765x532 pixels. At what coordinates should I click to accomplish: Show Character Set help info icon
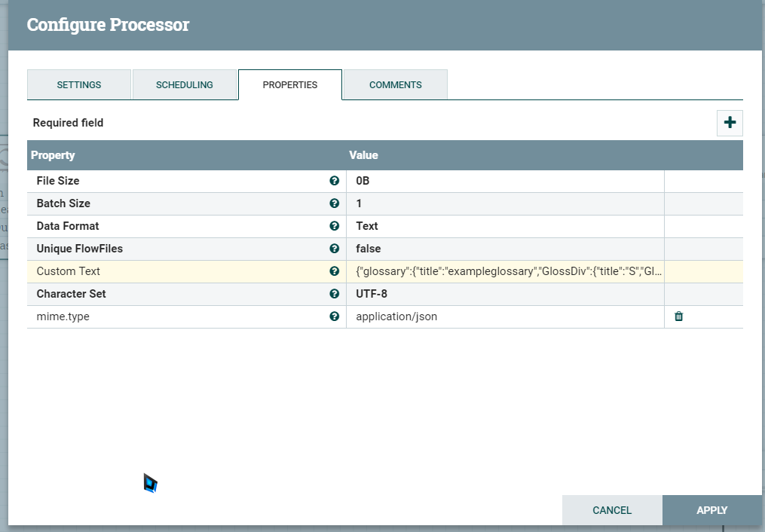334,294
